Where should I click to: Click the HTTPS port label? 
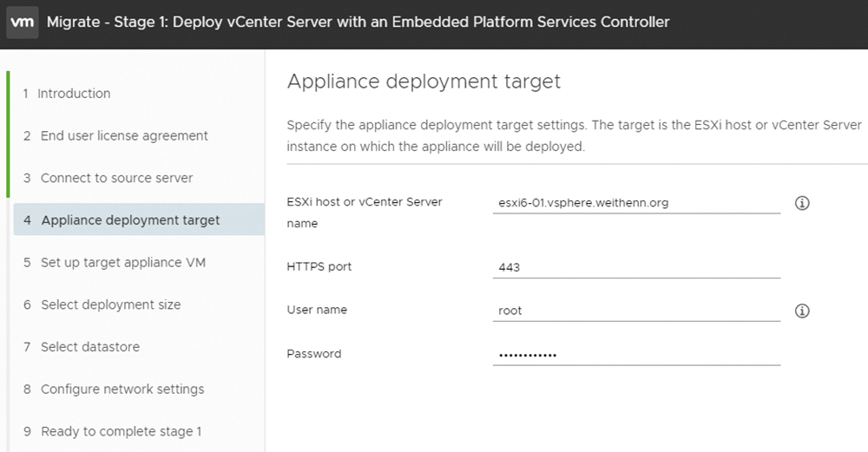[x=319, y=266]
